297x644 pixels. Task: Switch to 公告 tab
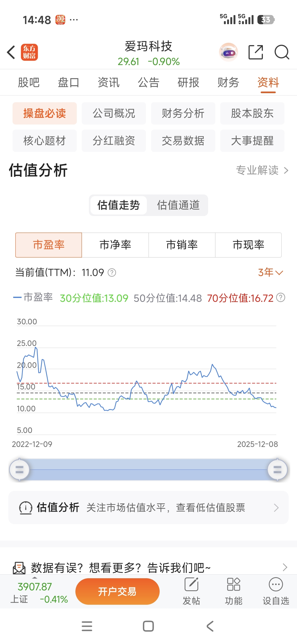pos(148,82)
